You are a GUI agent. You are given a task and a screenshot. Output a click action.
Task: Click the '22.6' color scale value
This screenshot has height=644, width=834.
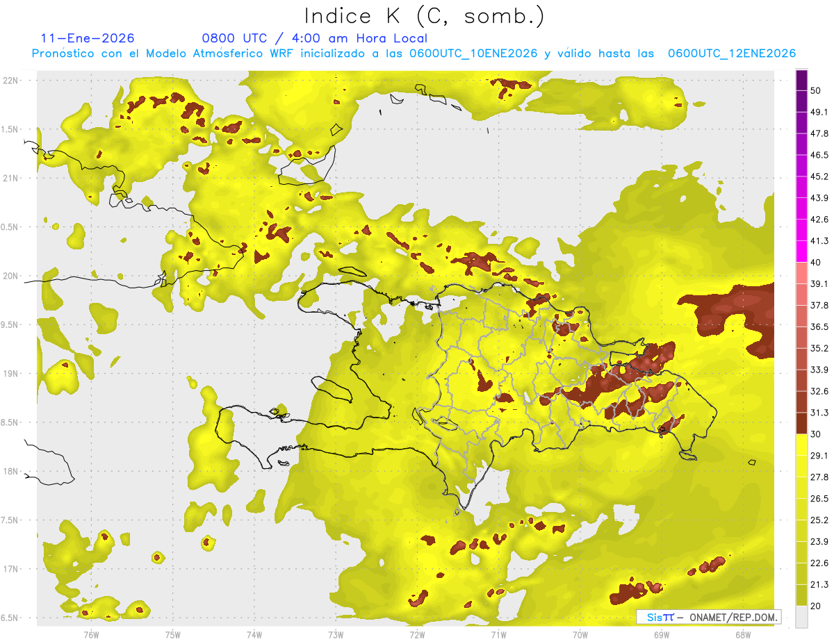pos(819,563)
